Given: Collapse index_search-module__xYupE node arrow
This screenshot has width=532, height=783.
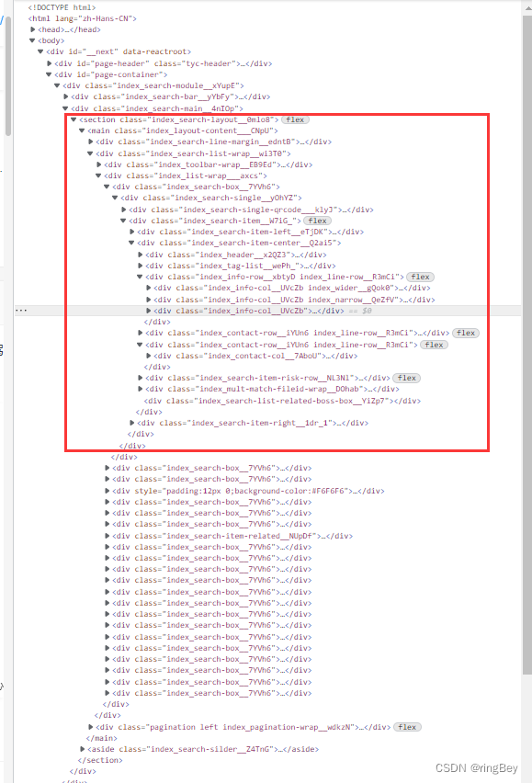Looking at the screenshot, I should (x=57, y=85).
